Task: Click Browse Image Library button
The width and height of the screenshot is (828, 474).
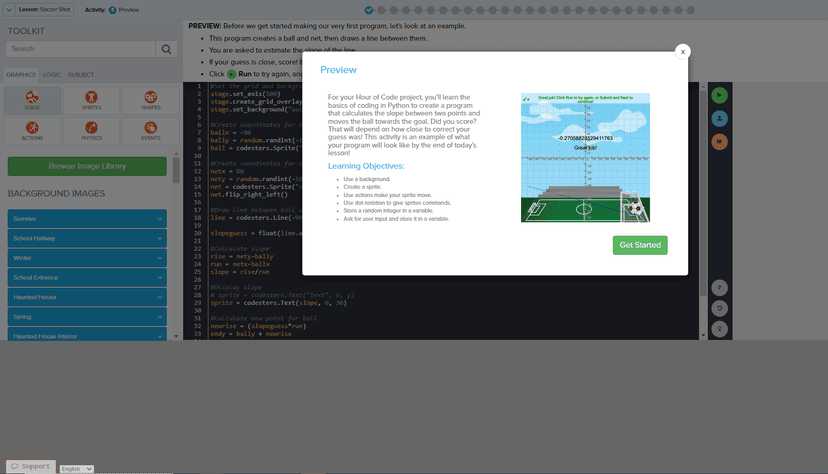Action: [x=87, y=166]
